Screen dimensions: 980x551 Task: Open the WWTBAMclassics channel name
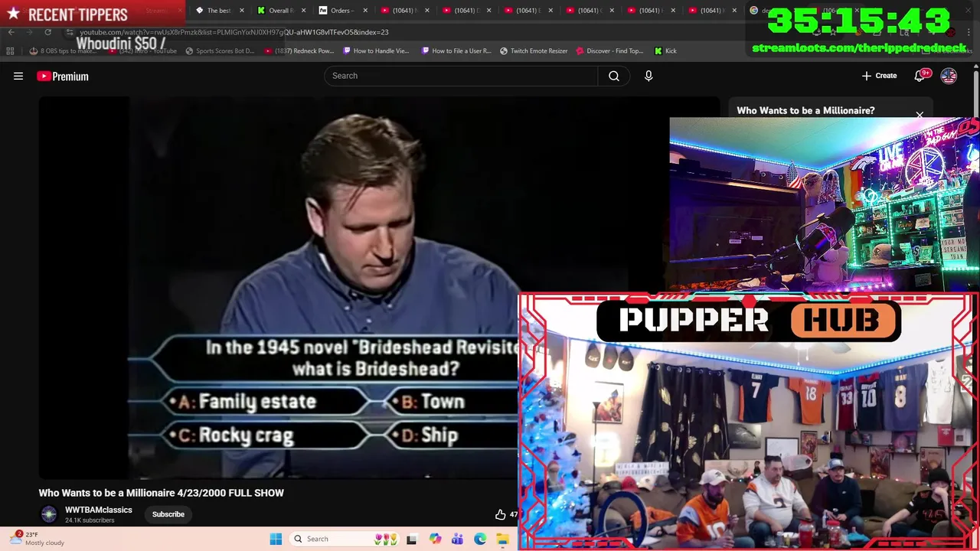point(99,510)
